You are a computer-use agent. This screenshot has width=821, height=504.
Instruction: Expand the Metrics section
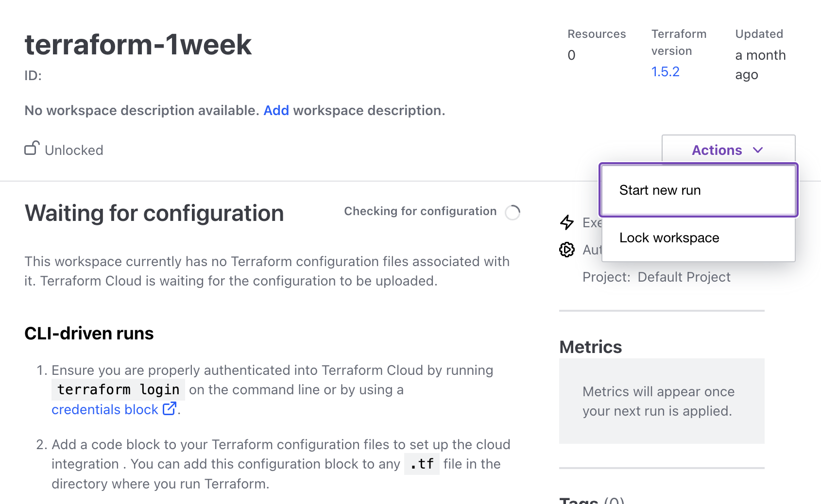[x=590, y=347]
